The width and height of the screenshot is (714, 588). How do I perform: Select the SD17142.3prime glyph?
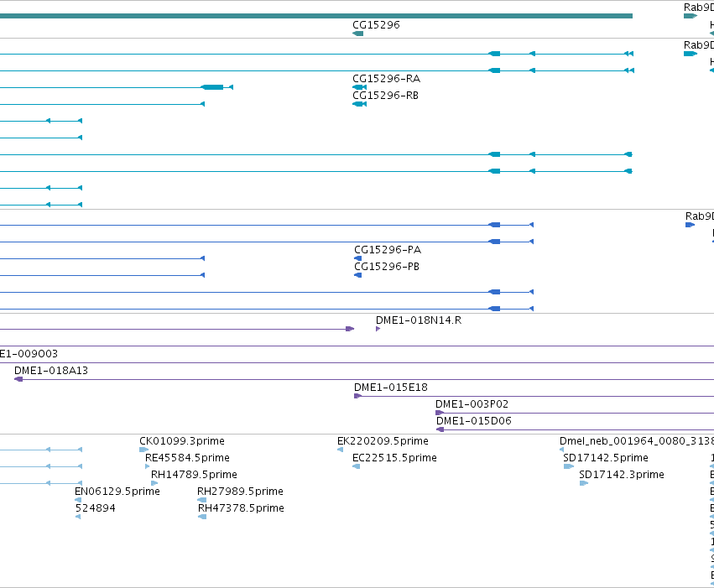pyautogui.click(x=584, y=483)
